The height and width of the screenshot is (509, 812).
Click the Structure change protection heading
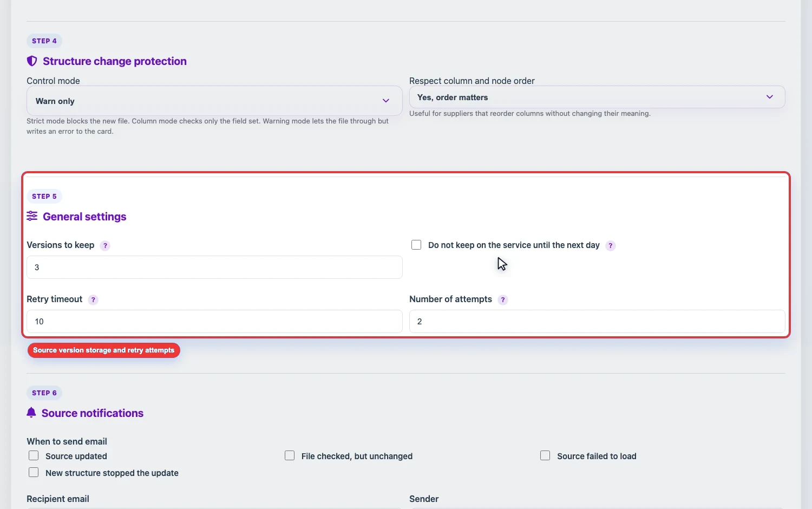point(115,61)
